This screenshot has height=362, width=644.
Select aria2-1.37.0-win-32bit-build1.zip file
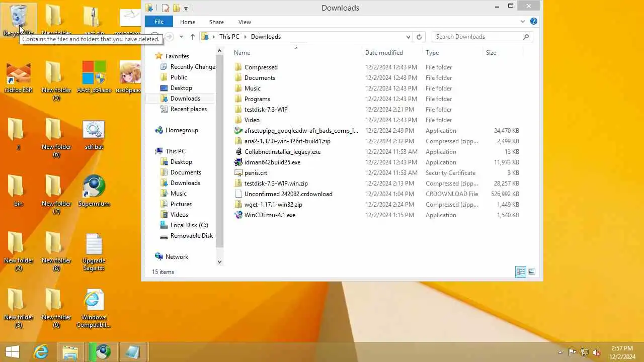[377, 141]
